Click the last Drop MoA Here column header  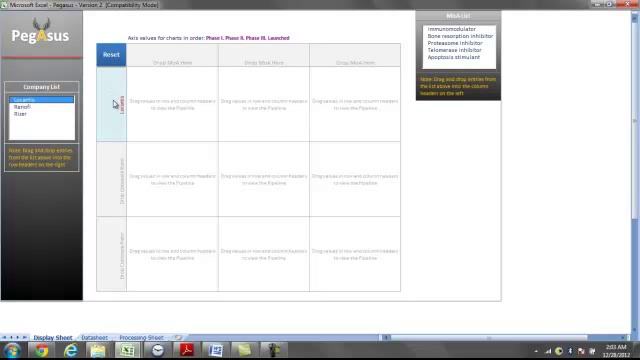tap(355, 55)
